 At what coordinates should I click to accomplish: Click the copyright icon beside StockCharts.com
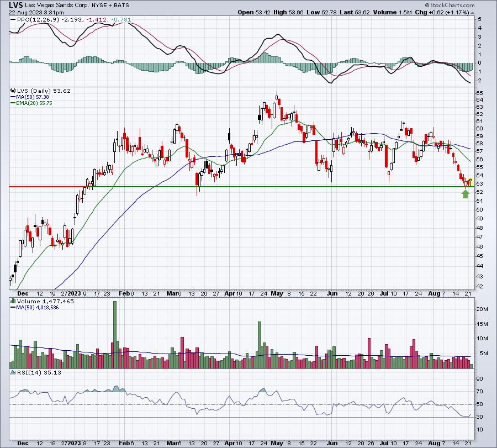[427, 5]
